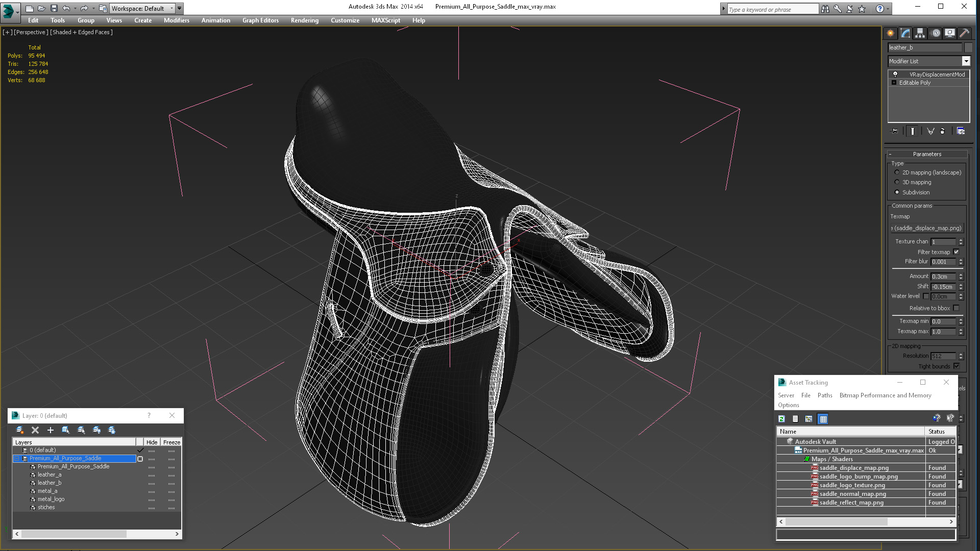Click Select Highlighted Objects and Layers icon
This screenshot has width=980, height=551.
[x=66, y=430]
